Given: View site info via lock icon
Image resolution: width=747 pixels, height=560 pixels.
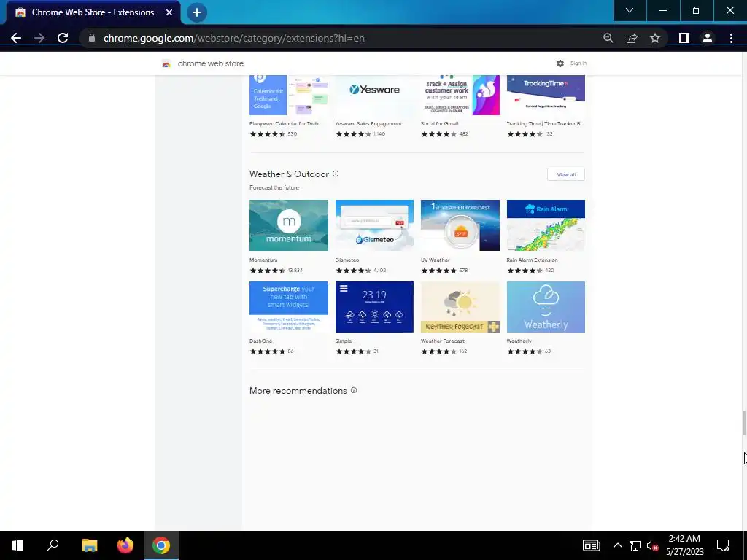Looking at the screenshot, I should (91, 38).
